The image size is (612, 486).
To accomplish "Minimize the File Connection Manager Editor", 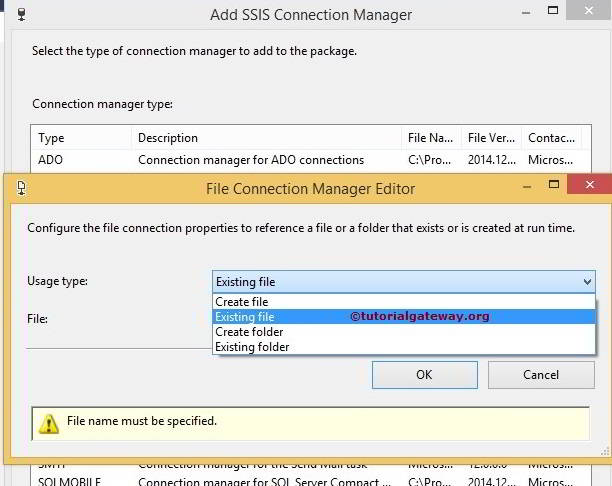I will [x=527, y=187].
